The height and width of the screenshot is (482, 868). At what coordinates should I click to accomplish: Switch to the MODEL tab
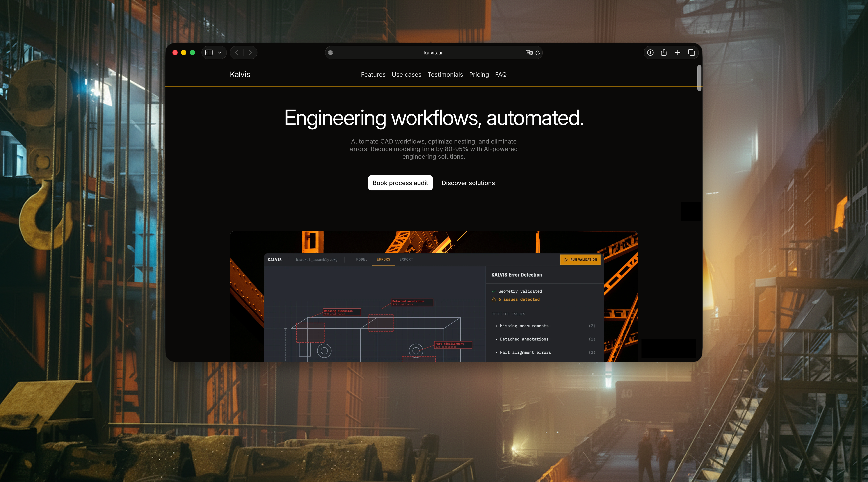[362, 260]
